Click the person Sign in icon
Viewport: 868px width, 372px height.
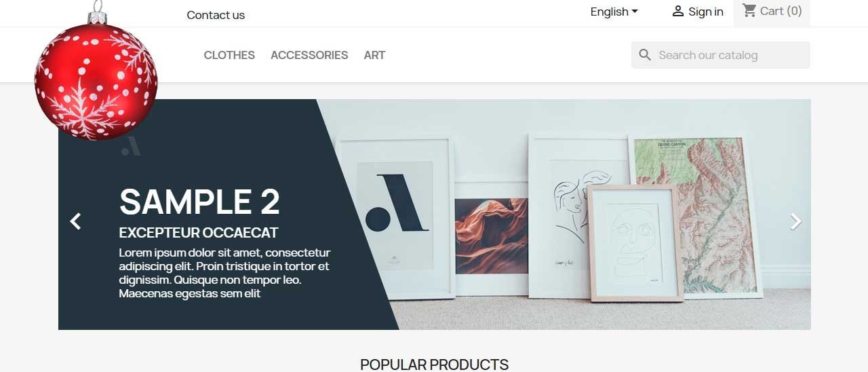click(x=677, y=12)
